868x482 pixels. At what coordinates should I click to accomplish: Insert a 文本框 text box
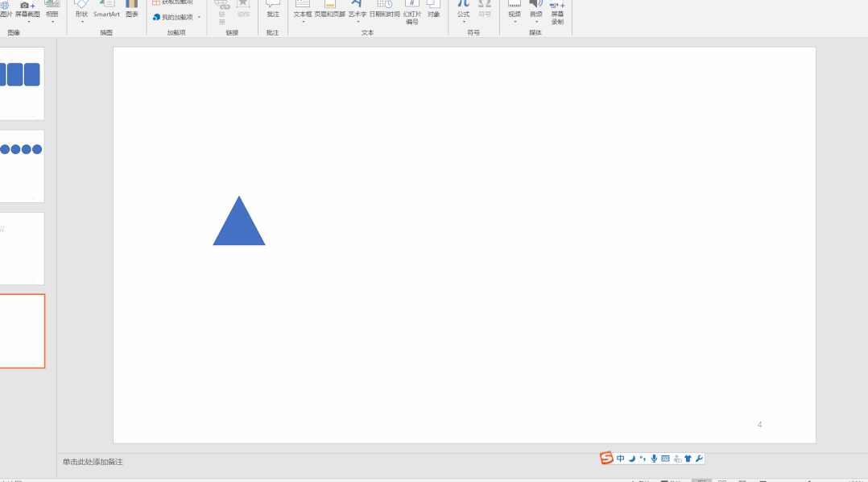click(x=303, y=10)
